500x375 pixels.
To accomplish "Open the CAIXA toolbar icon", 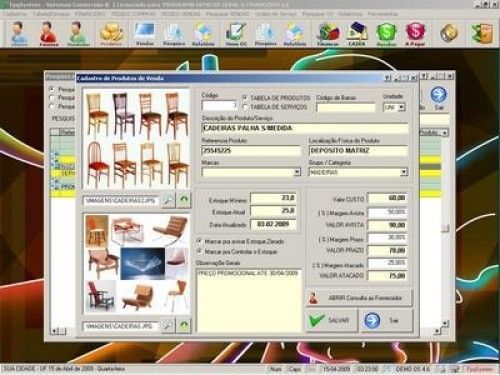I will 356,34.
